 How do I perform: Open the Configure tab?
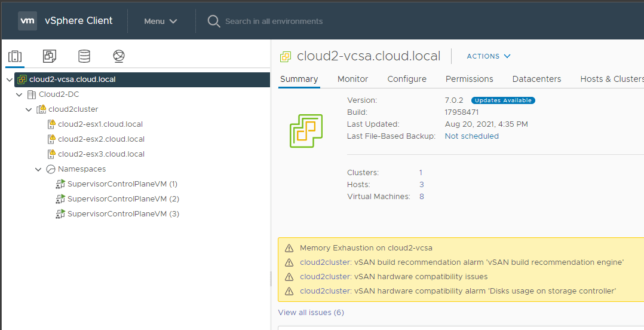(x=407, y=79)
